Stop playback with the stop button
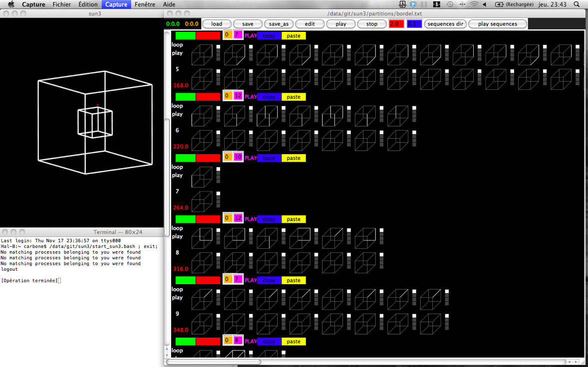Viewport: 588px width, 367px height. coord(372,24)
